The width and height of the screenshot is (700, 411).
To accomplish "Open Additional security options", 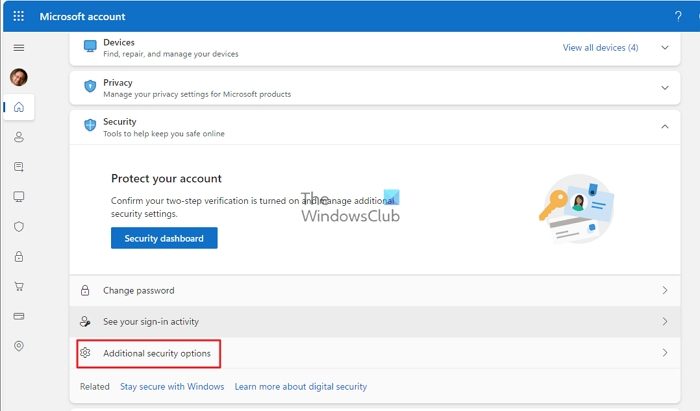I will click(x=156, y=353).
